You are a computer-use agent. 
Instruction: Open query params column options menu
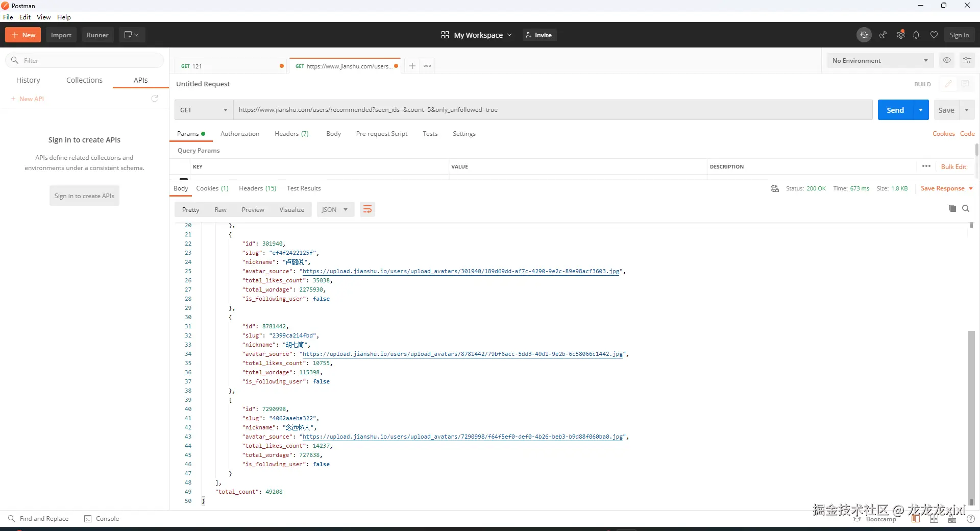(x=926, y=166)
